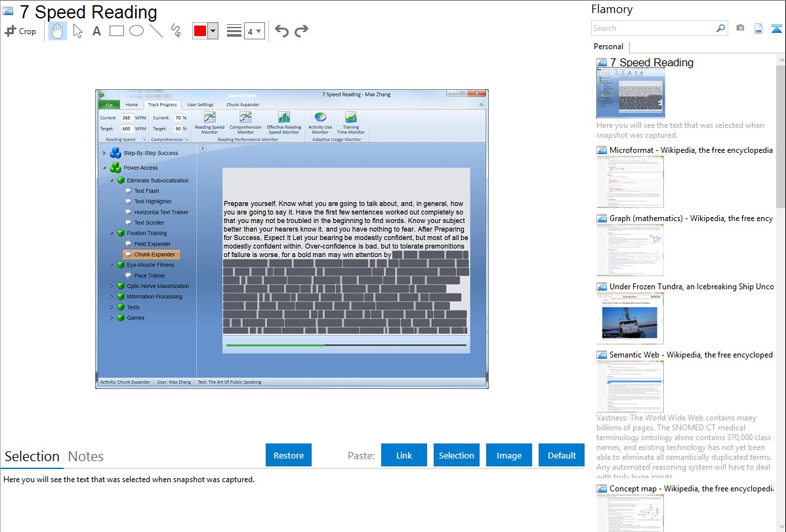Select the Horizontal Text Trainer exercise
This screenshot has height=532, width=786.
coord(161,212)
